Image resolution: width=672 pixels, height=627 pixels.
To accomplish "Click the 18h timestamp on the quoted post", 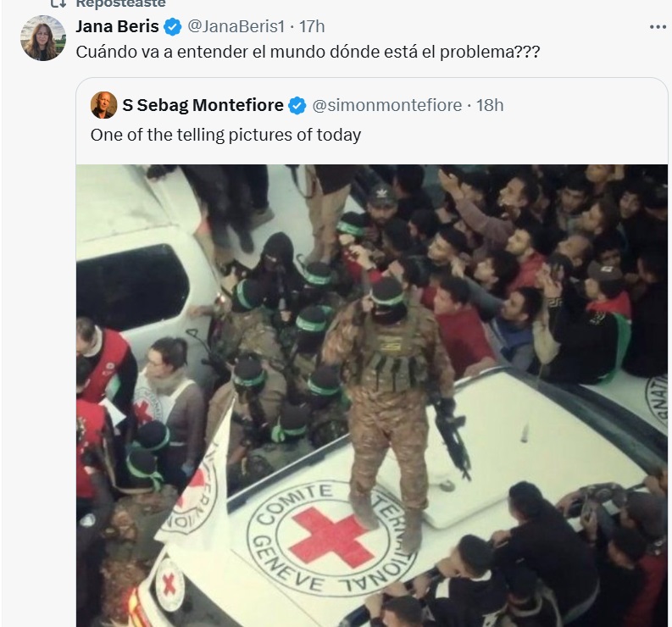I will point(490,105).
